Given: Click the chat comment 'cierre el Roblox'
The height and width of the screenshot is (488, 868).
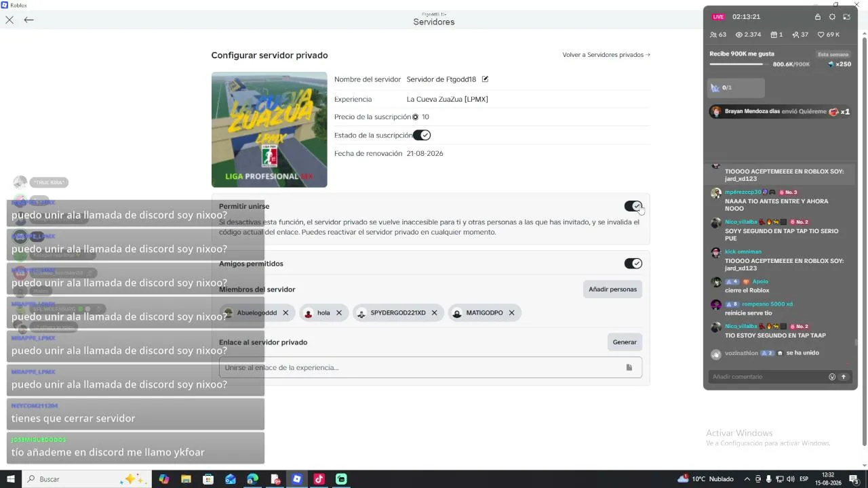Looking at the screenshot, I should 747,290.
